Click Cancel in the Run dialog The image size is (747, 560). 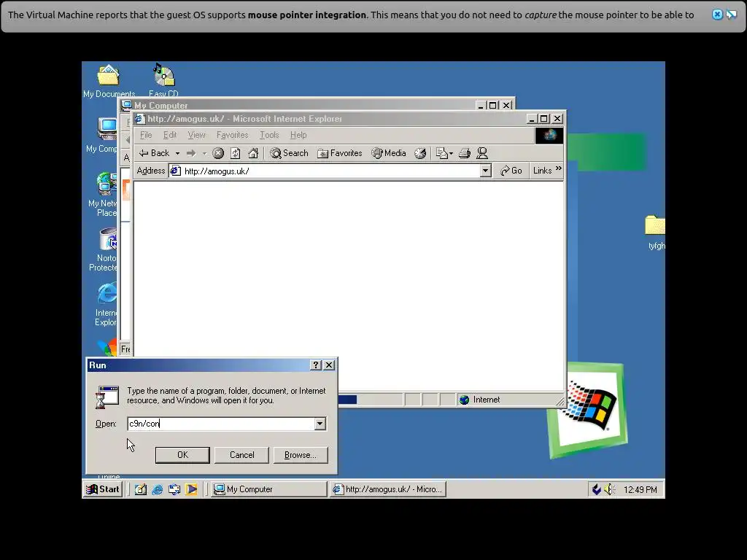242,455
